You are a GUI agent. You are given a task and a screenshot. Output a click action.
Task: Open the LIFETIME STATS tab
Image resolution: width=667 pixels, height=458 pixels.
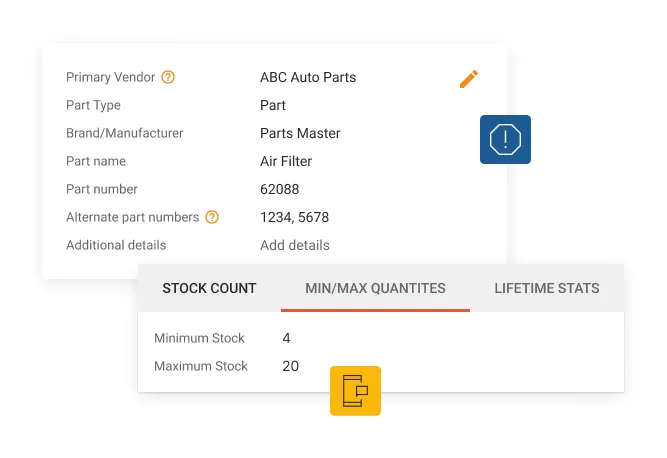click(547, 288)
